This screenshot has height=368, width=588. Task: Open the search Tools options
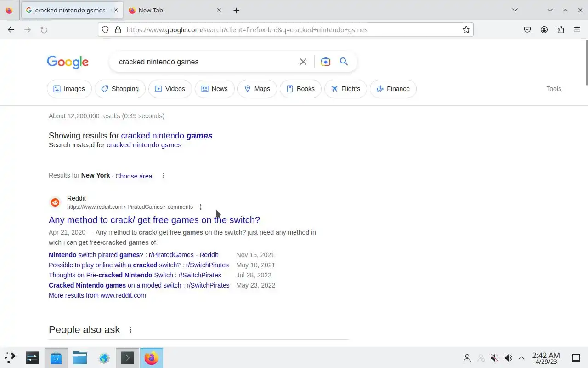[554, 89]
